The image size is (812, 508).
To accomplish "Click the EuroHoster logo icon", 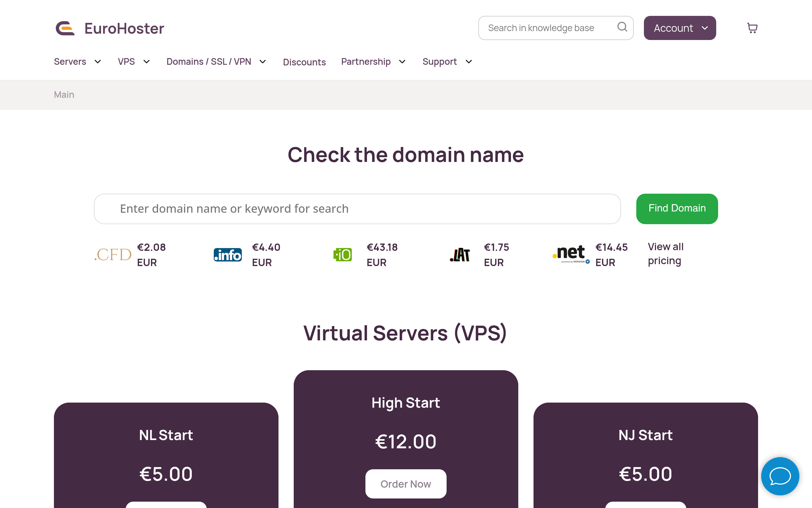I will (65, 28).
